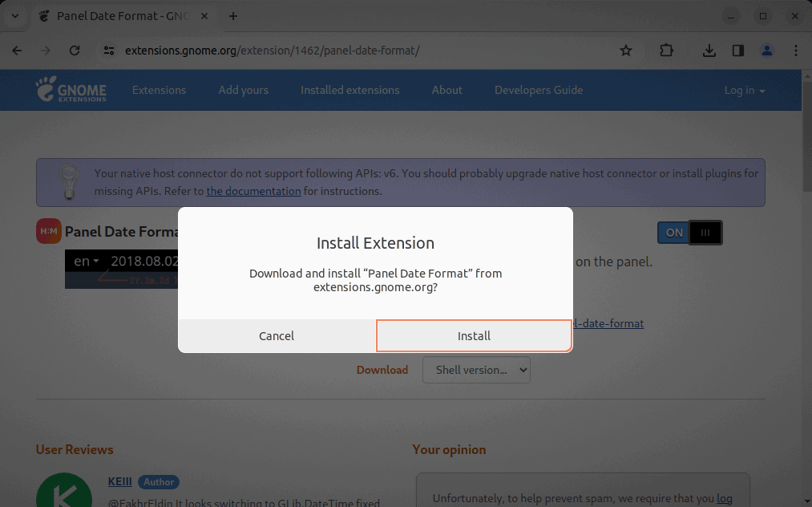
Task: Select the Panel Date Format browser tab
Action: coord(124,16)
